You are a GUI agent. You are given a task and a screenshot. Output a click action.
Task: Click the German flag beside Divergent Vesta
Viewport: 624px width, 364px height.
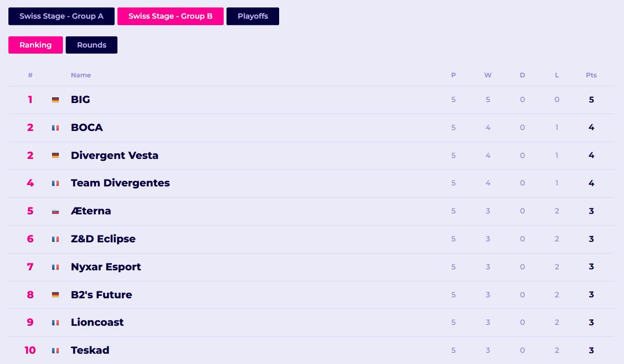(x=55, y=155)
